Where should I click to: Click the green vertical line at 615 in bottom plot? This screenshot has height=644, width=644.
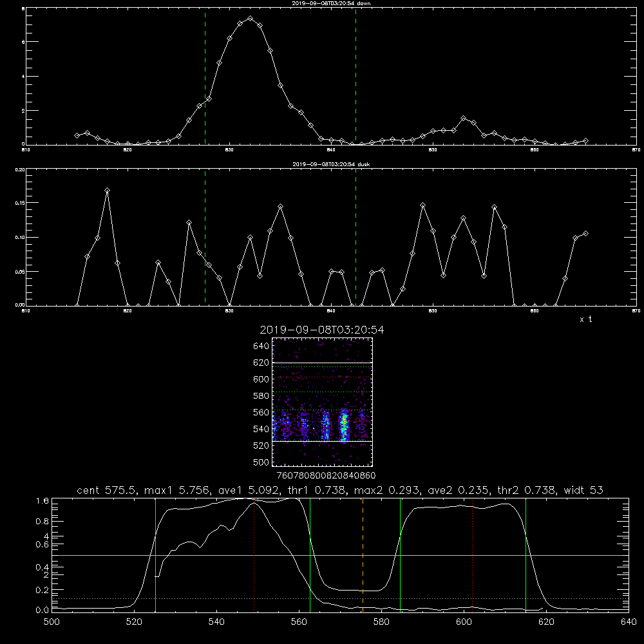[x=526, y=555]
